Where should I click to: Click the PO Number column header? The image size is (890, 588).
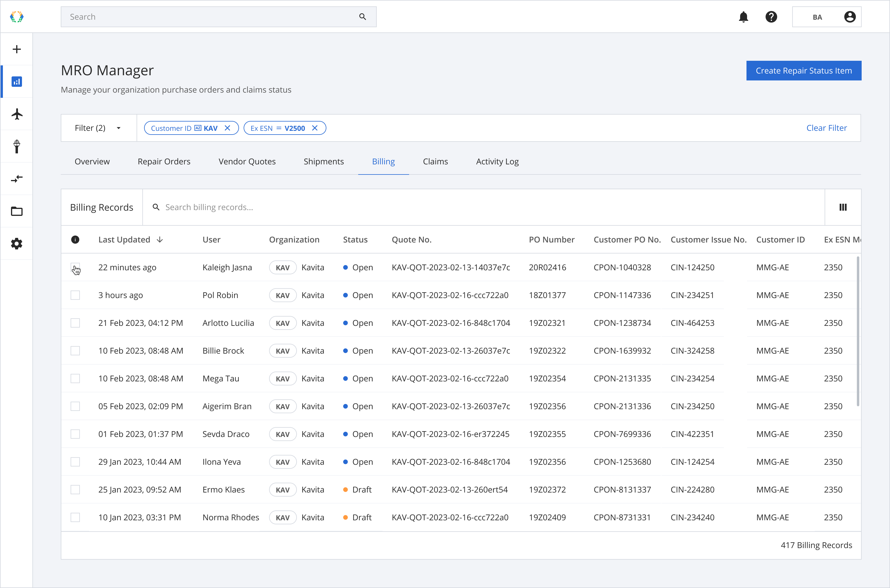pyautogui.click(x=551, y=240)
